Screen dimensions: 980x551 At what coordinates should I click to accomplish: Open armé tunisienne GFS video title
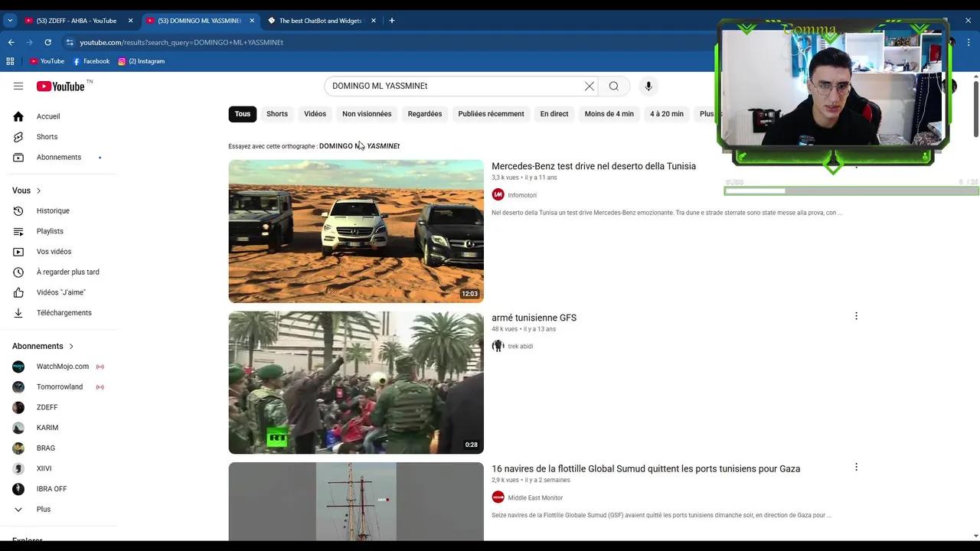[x=534, y=318]
